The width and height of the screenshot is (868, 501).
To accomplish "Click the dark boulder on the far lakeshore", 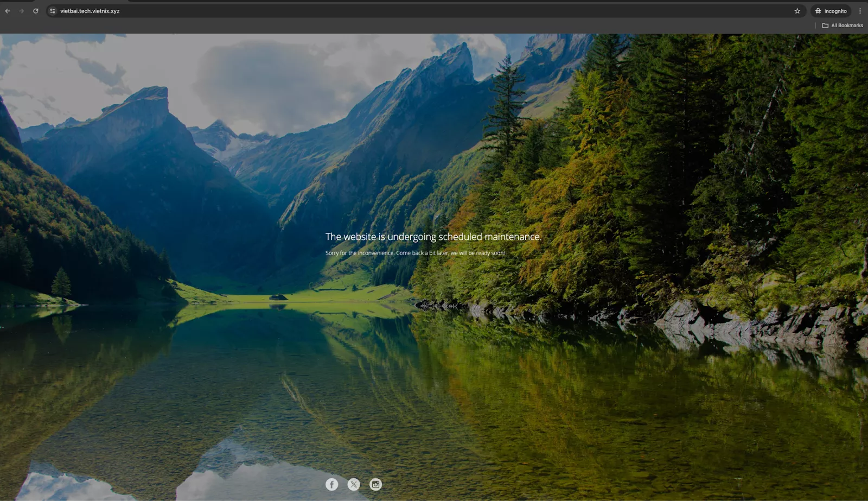I will (x=278, y=297).
